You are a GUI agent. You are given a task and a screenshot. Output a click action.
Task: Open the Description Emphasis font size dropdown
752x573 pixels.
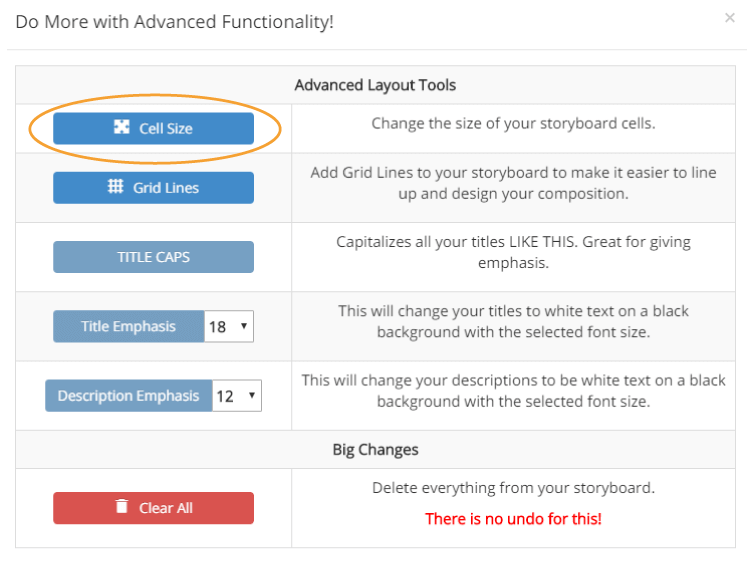[238, 396]
